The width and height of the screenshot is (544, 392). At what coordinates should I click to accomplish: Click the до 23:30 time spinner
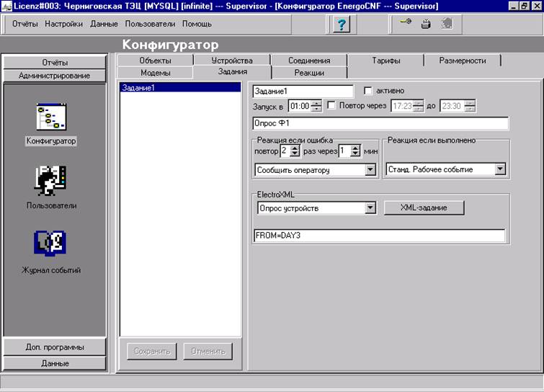[x=458, y=106]
